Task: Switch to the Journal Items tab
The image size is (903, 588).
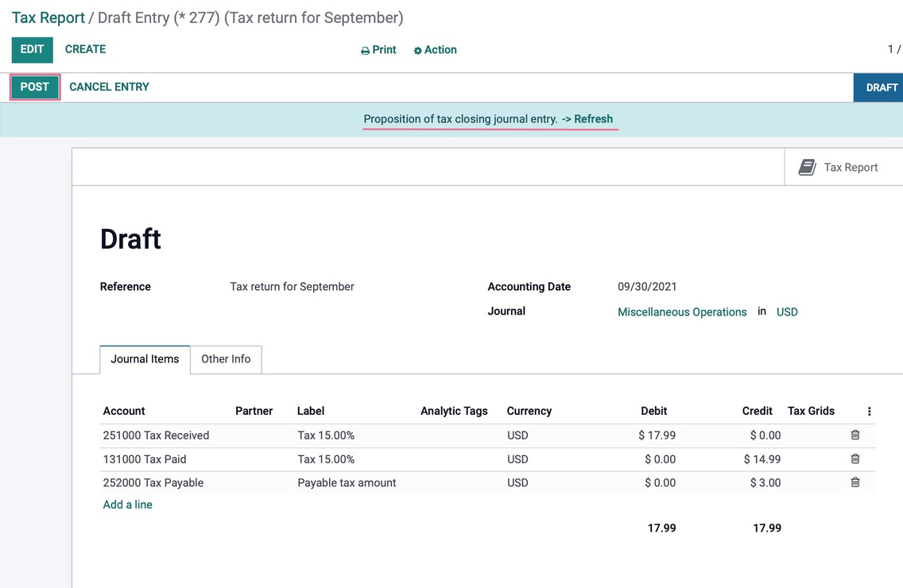Action: point(145,359)
